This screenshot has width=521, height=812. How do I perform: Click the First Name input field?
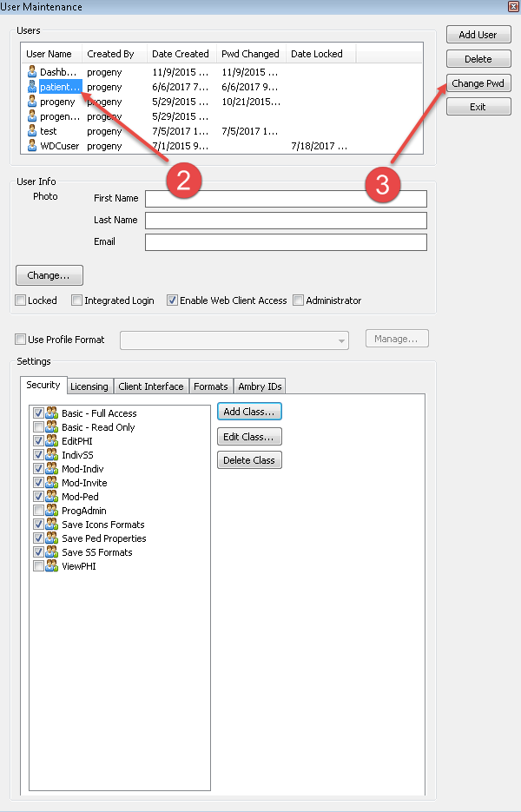pos(286,199)
